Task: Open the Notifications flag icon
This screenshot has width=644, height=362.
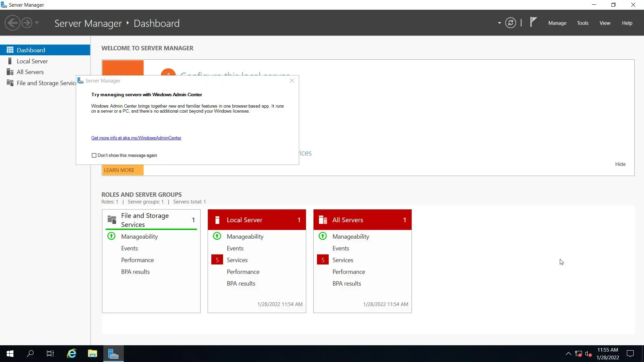Action: [533, 22]
